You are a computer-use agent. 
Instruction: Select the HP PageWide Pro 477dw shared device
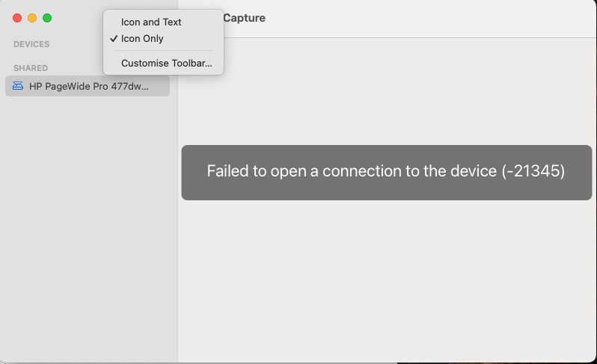[x=88, y=86]
